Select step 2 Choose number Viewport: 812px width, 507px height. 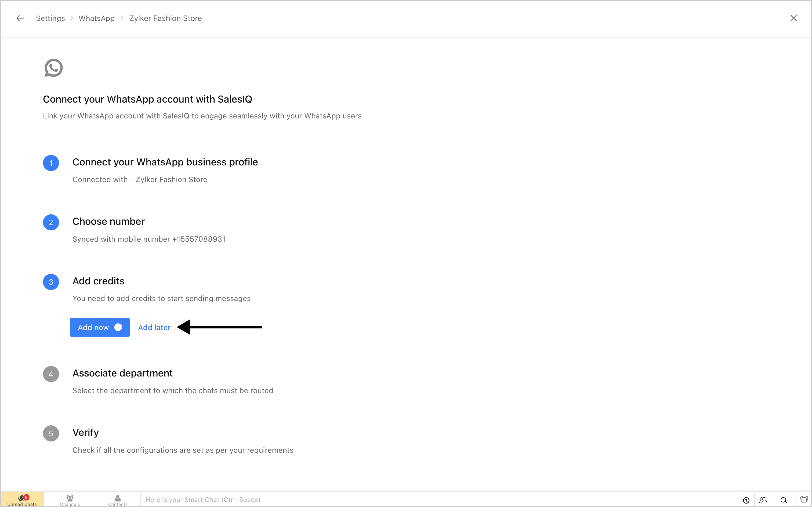(108, 222)
